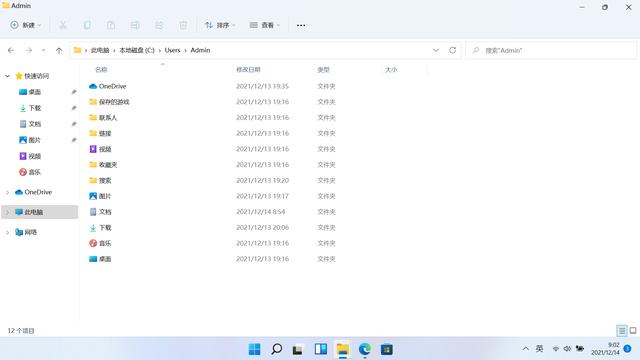Select 网络 (Network) in the sidebar
Viewport: 640px width, 360px height.
point(30,232)
